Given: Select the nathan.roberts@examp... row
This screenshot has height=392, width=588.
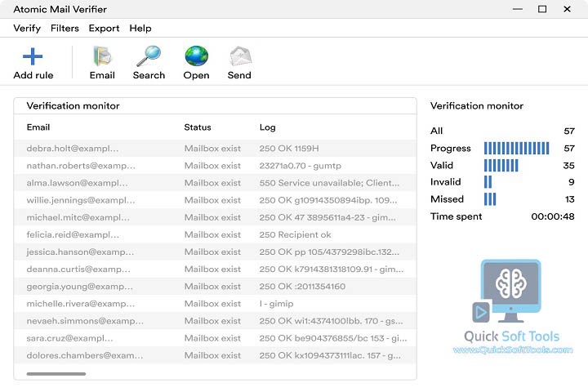Looking at the screenshot, I should [x=216, y=166].
